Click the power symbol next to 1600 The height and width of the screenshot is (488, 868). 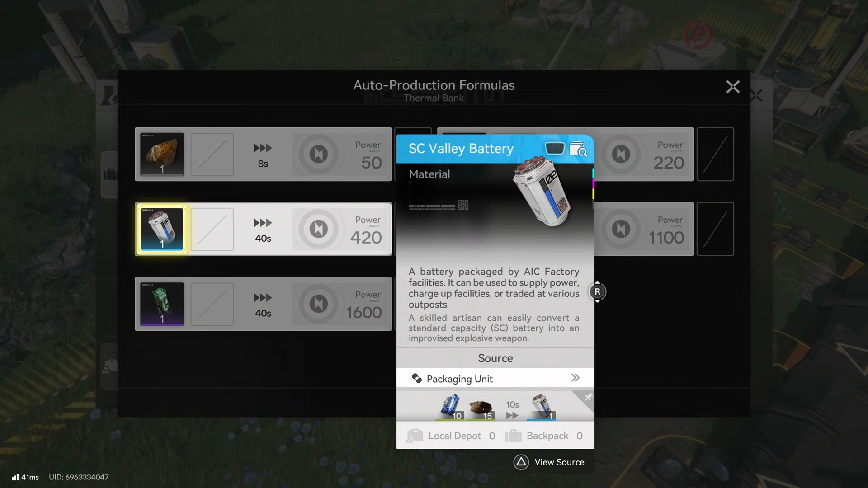coord(318,304)
